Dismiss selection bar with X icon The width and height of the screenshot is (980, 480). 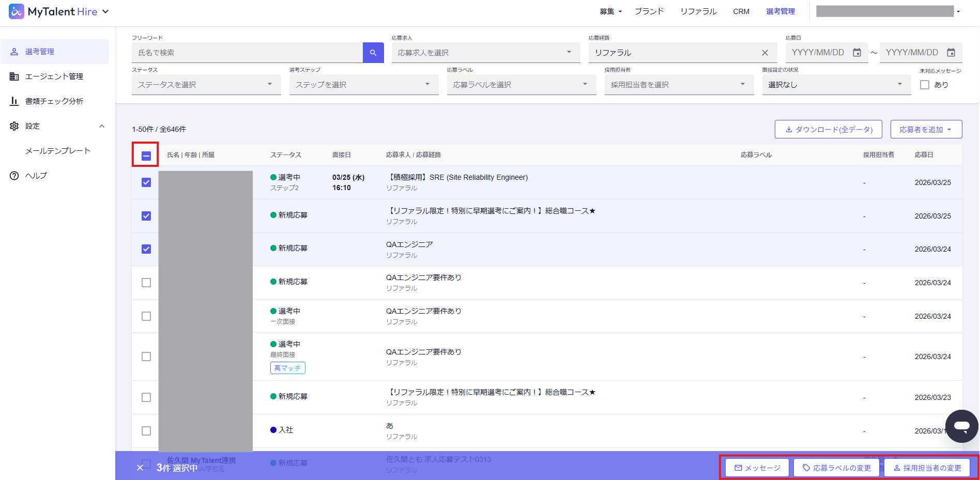(x=140, y=468)
